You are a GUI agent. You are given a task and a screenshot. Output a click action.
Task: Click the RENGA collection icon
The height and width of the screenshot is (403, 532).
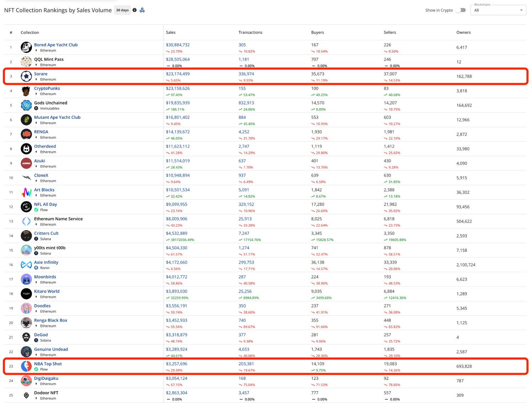[26, 134]
